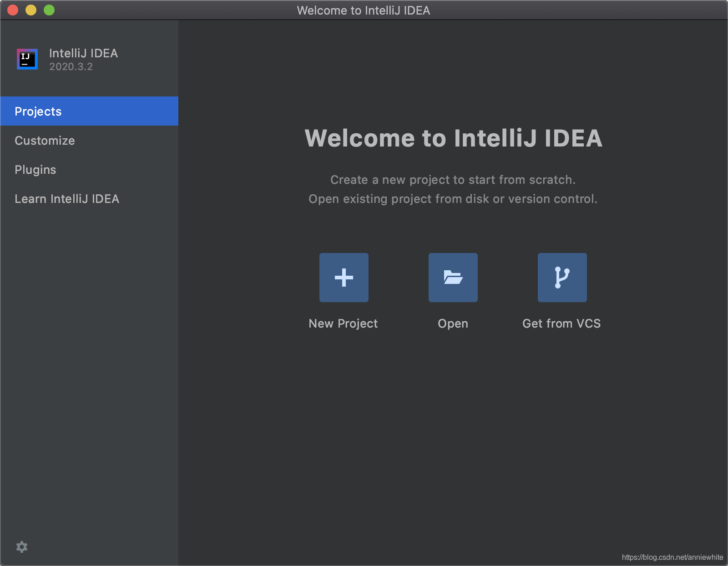Select the Projects tab
The width and height of the screenshot is (728, 566).
tap(38, 111)
